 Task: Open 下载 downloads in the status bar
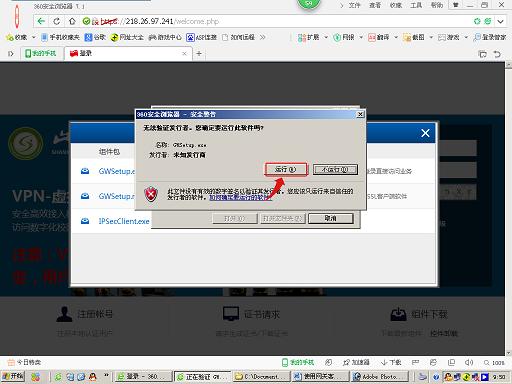(391, 362)
